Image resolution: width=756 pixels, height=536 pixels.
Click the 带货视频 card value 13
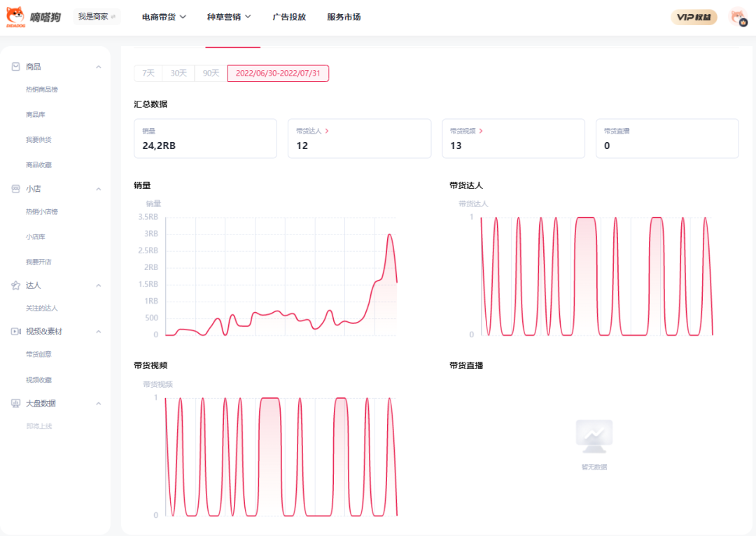tap(456, 146)
